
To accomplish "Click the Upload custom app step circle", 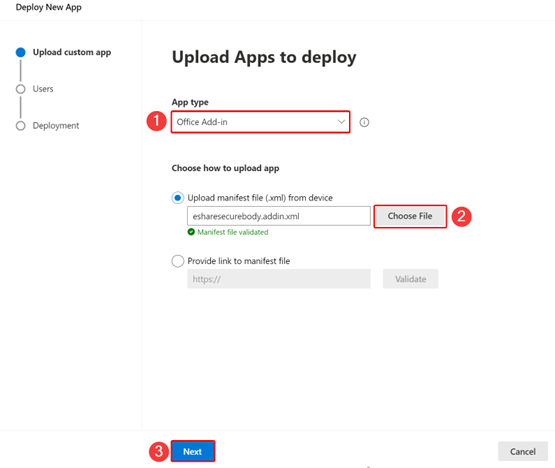I will [21, 52].
